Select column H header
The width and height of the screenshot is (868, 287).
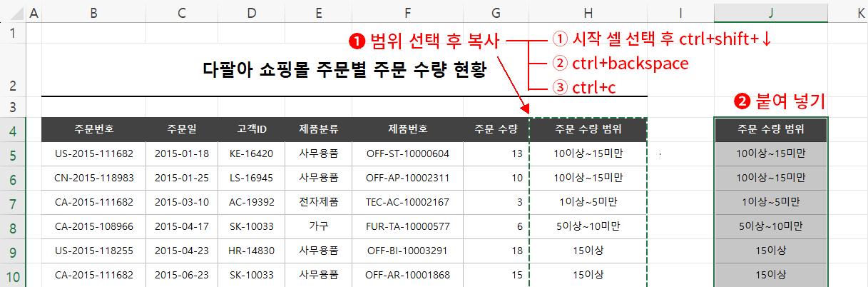588,11
